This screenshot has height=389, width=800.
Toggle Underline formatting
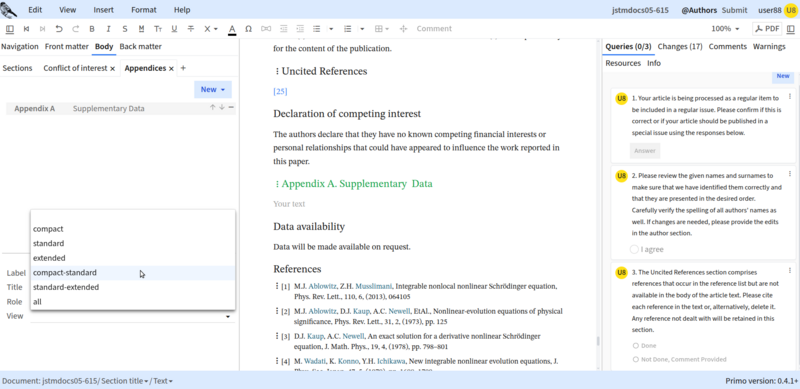[x=174, y=29]
